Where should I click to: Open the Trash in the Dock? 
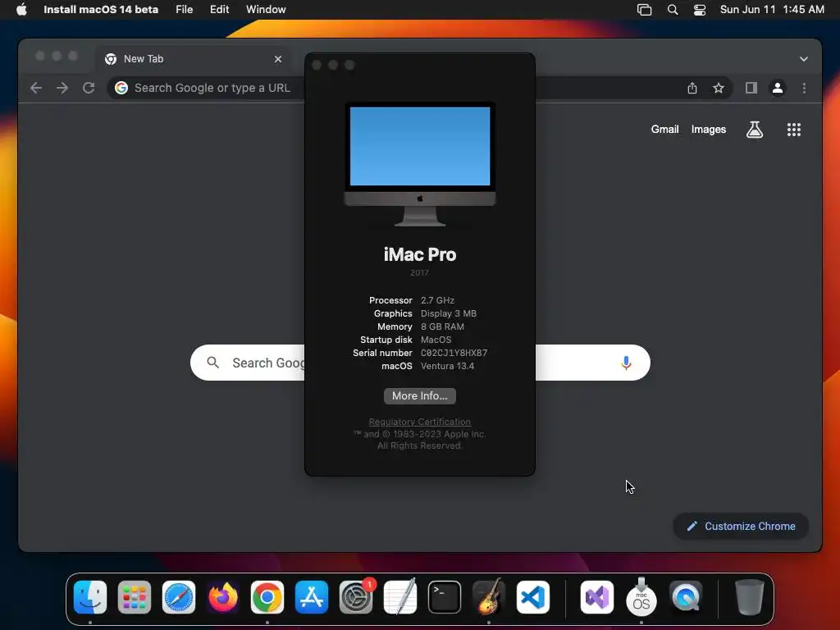click(749, 597)
